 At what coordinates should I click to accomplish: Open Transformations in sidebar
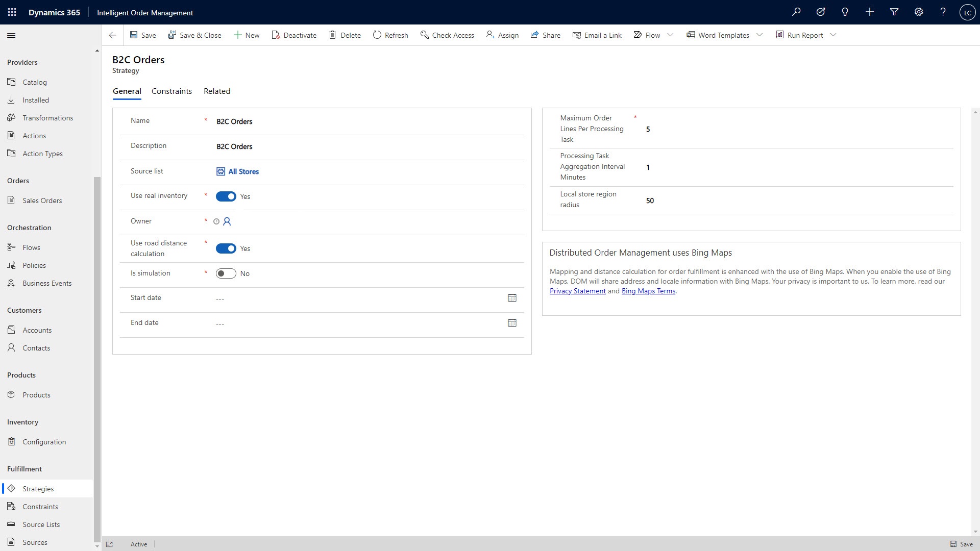coord(47,118)
